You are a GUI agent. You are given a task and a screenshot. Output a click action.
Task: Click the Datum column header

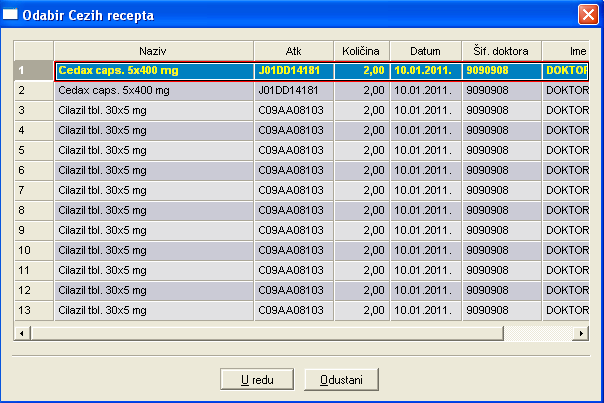click(424, 51)
